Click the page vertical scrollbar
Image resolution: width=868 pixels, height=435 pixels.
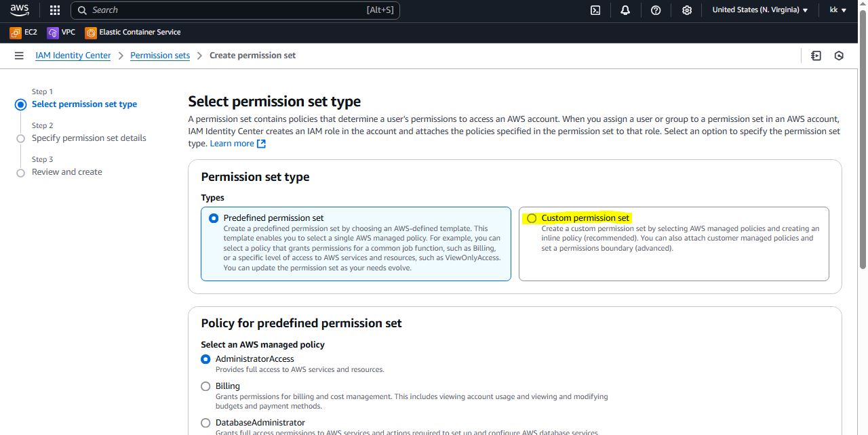863,169
